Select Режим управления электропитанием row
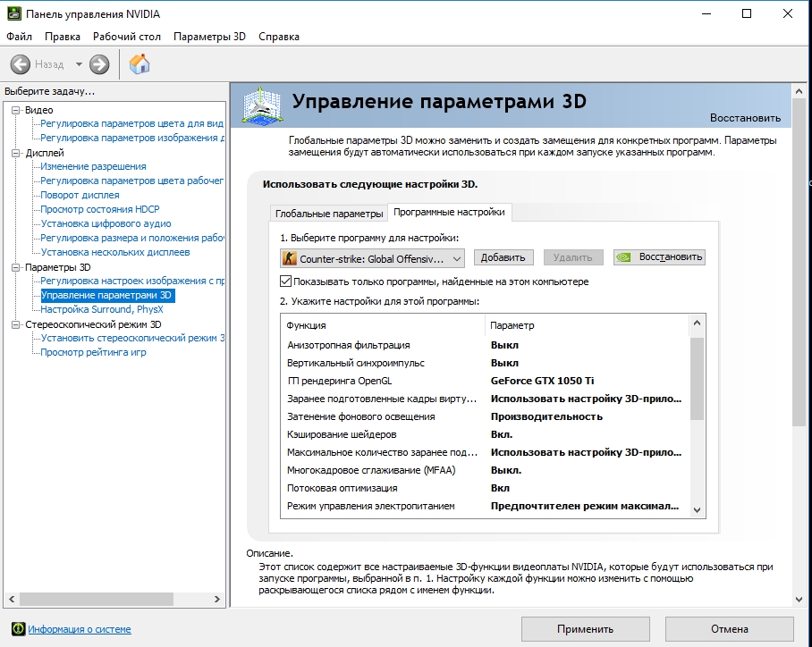 [486, 506]
